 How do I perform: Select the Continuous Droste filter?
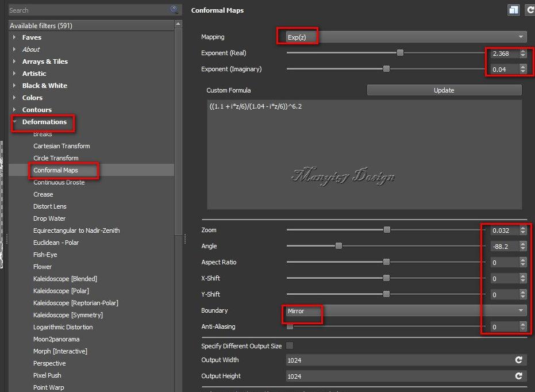point(59,182)
